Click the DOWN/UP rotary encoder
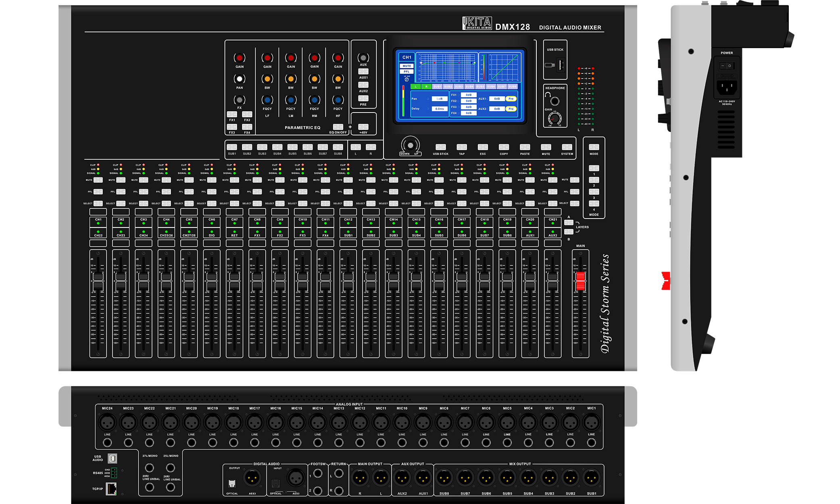This screenshot has width=840, height=504. pos(410,145)
